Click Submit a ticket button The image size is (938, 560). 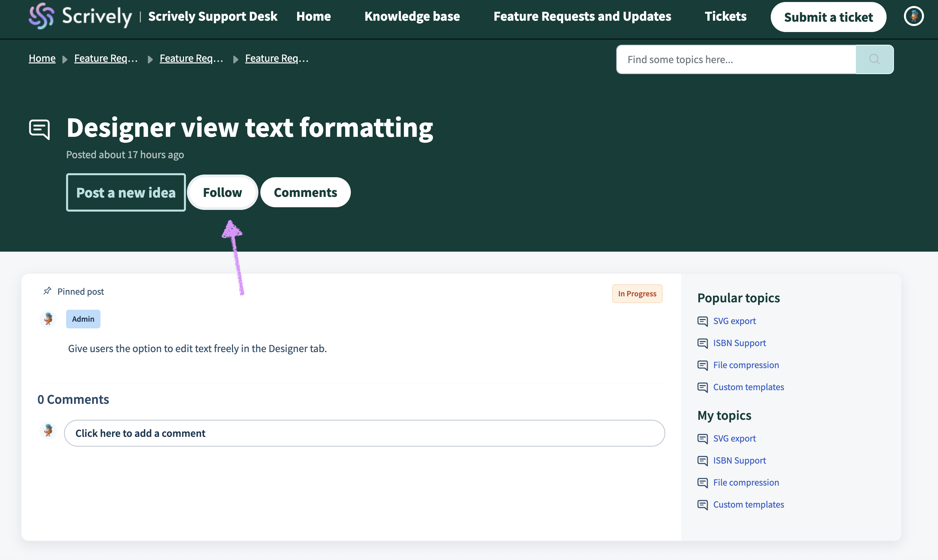pos(828,17)
